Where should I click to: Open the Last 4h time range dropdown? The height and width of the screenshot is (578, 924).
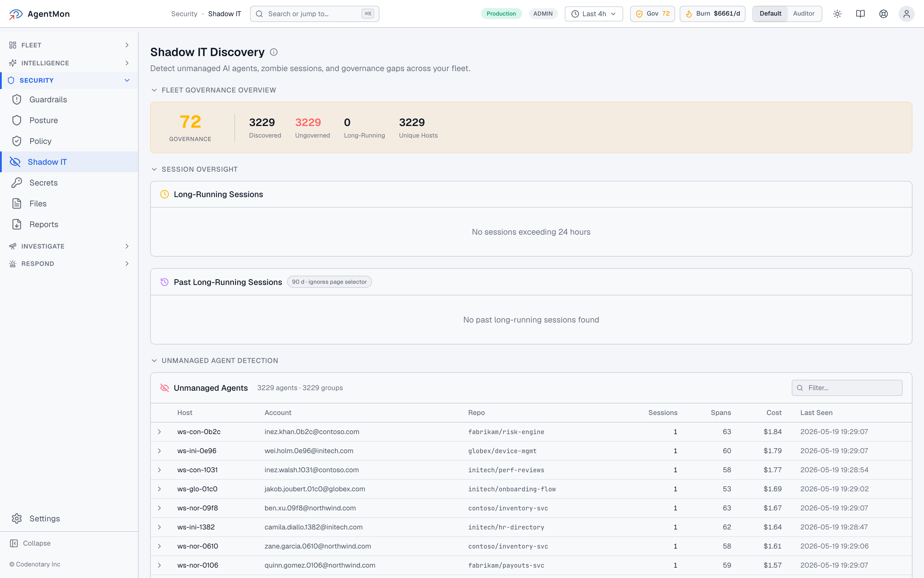coord(594,14)
